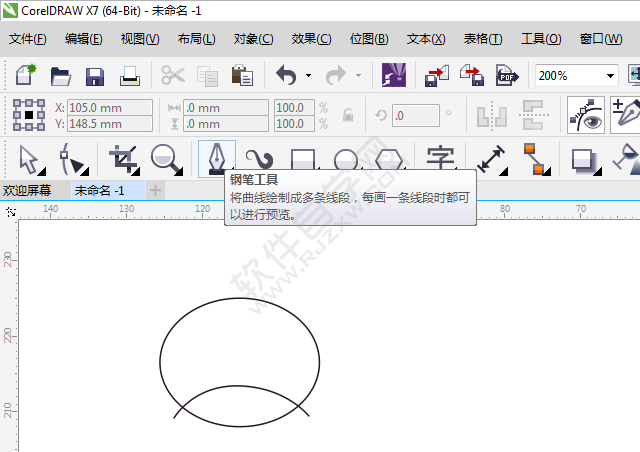This screenshot has width=640, height=452.
Task: Select the Zoom magnifier tool
Action: point(165,159)
